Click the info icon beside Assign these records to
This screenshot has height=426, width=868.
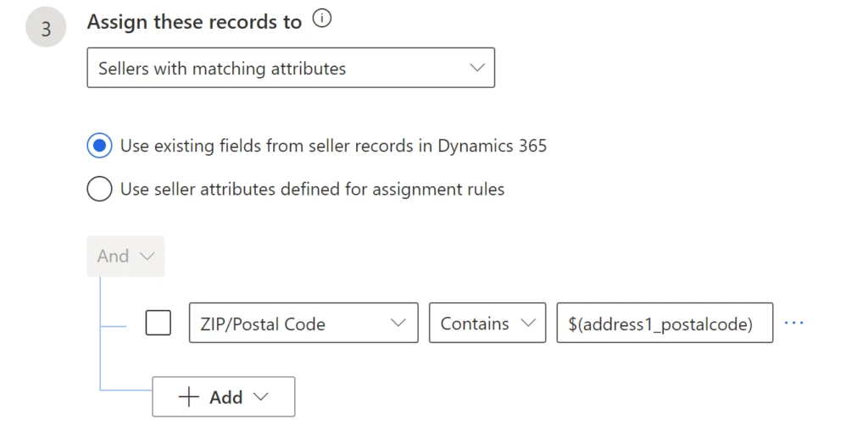pos(321,19)
